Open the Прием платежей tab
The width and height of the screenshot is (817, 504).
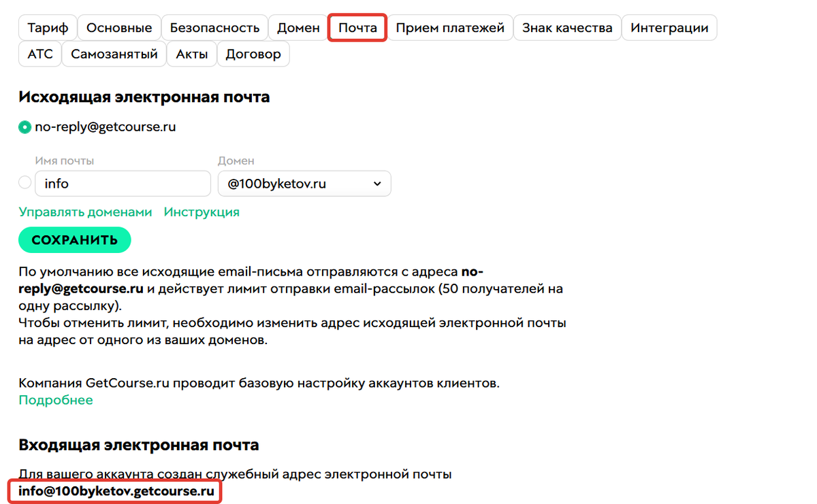point(450,28)
